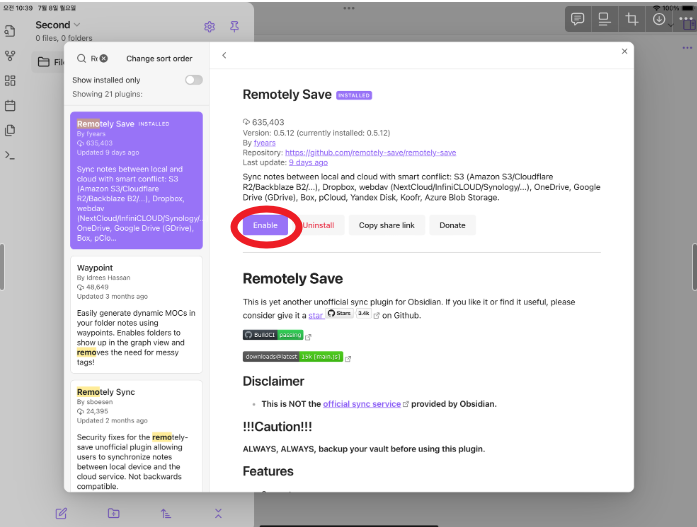Click the templates copy icon in ribbon
Viewport: 697px width, 527px height.
tap(10, 130)
